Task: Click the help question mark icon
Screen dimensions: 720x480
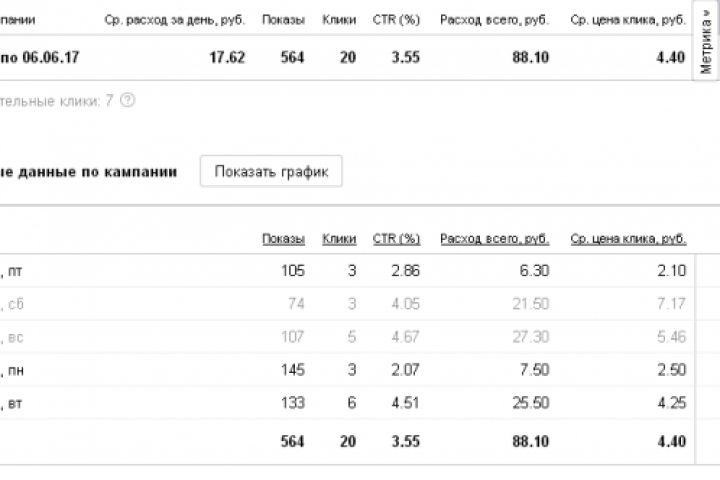Action: 127,100
